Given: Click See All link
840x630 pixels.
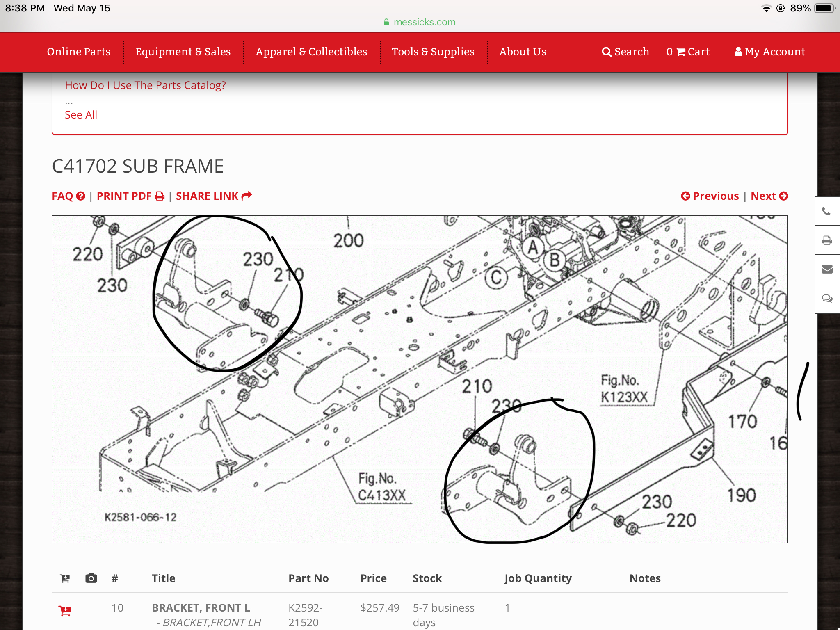Looking at the screenshot, I should click(x=81, y=115).
